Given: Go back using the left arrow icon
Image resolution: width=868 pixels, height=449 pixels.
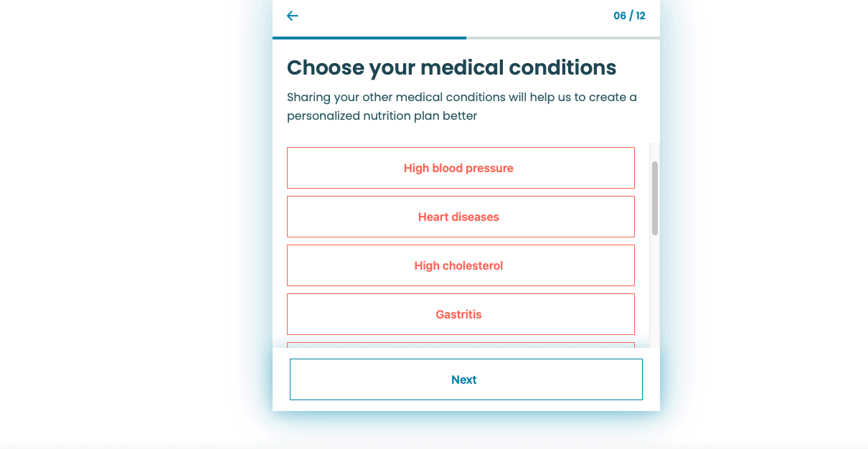Looking at the screenshot, I should point(292,16).
